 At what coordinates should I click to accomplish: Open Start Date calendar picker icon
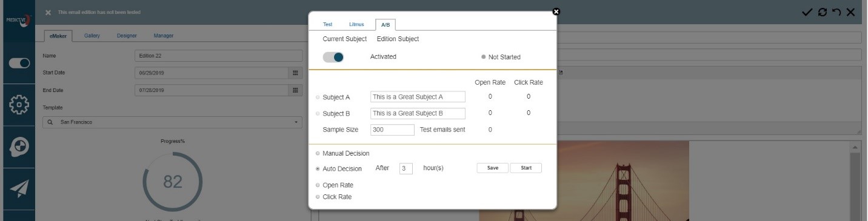point(295,73)
